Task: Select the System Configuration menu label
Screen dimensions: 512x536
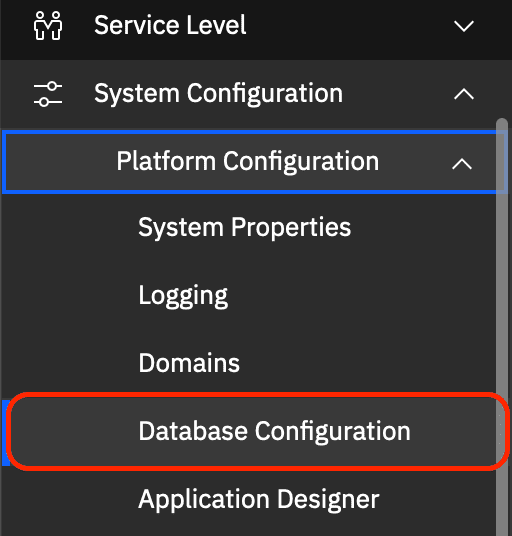Action: (218, 93)
